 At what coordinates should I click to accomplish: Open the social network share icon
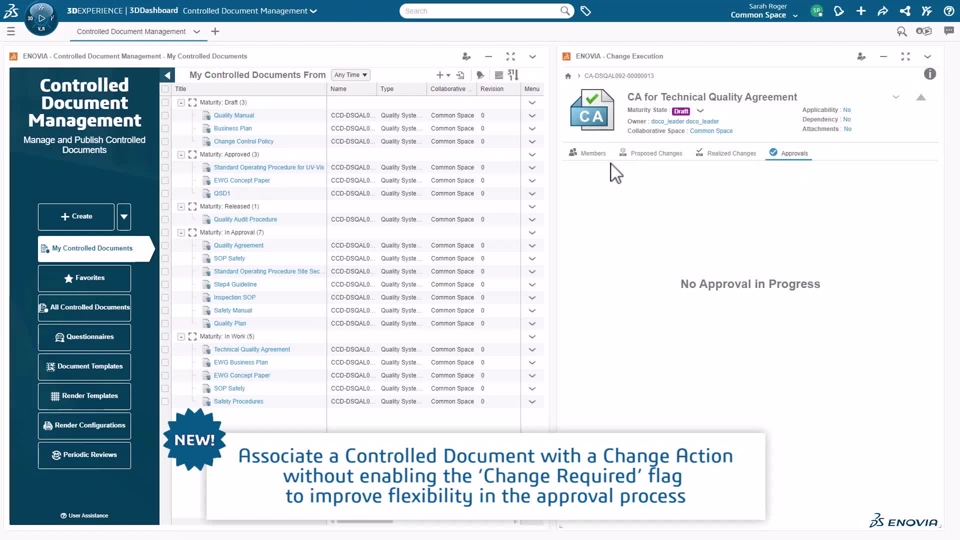pyautogui.click(x=905, y=11)
